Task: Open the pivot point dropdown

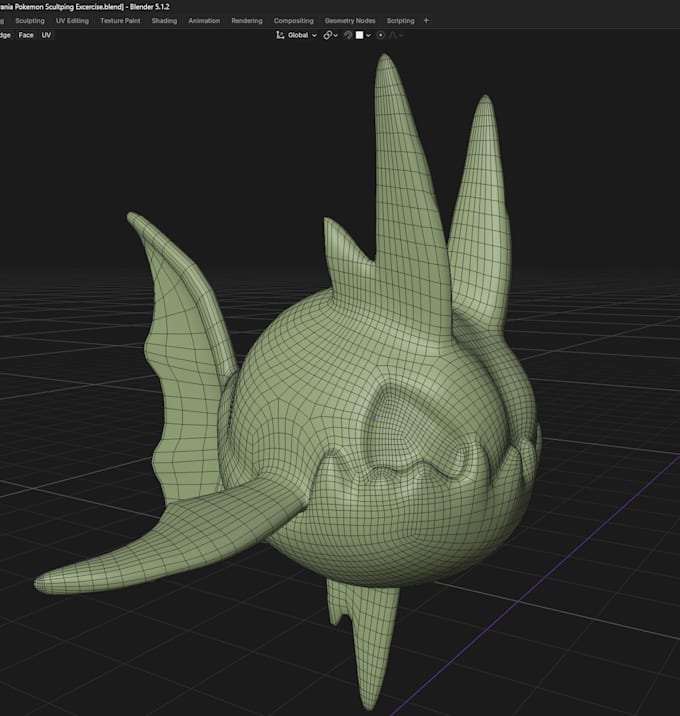Action: coord(331,35)
